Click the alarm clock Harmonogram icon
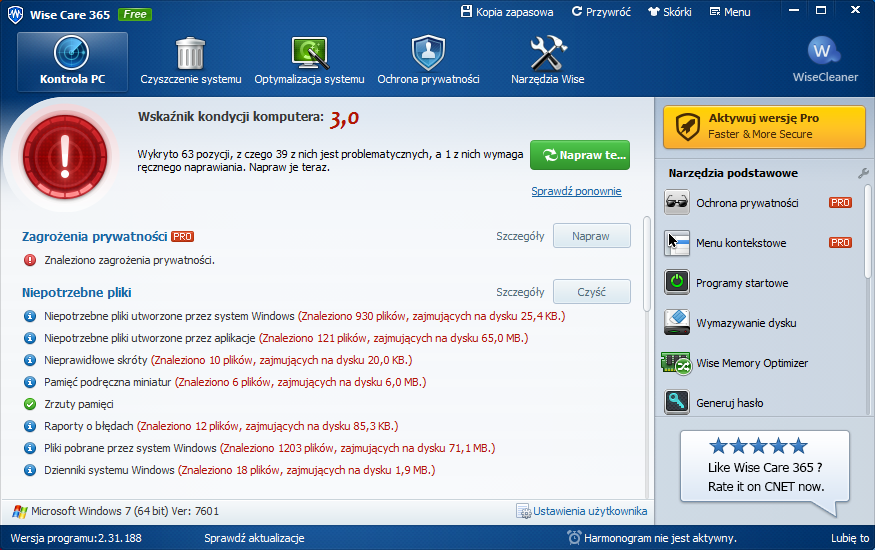 pyautogui.click(x=574, y=538)
